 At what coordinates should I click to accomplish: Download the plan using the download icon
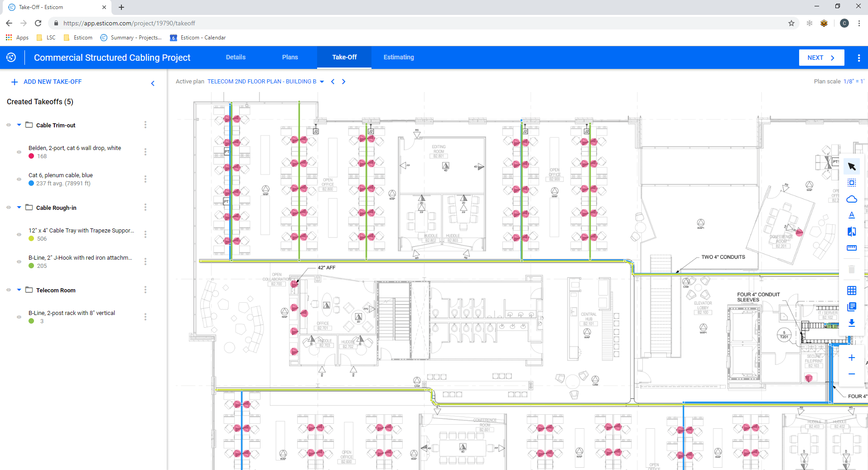tap(852, 323)
